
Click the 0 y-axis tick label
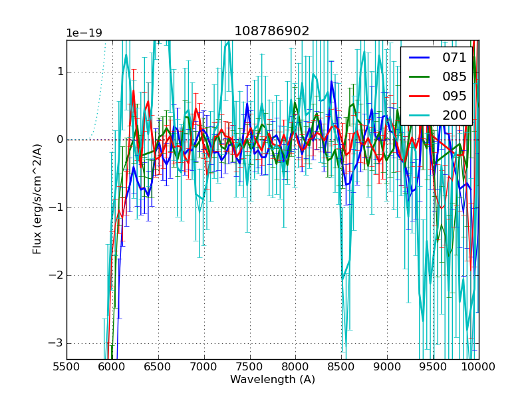(x=59, y=140)
